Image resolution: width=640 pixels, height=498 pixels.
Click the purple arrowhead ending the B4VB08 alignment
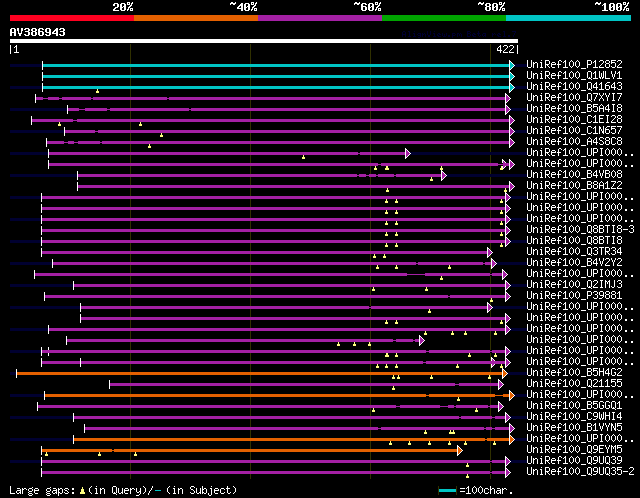[444, 176]
